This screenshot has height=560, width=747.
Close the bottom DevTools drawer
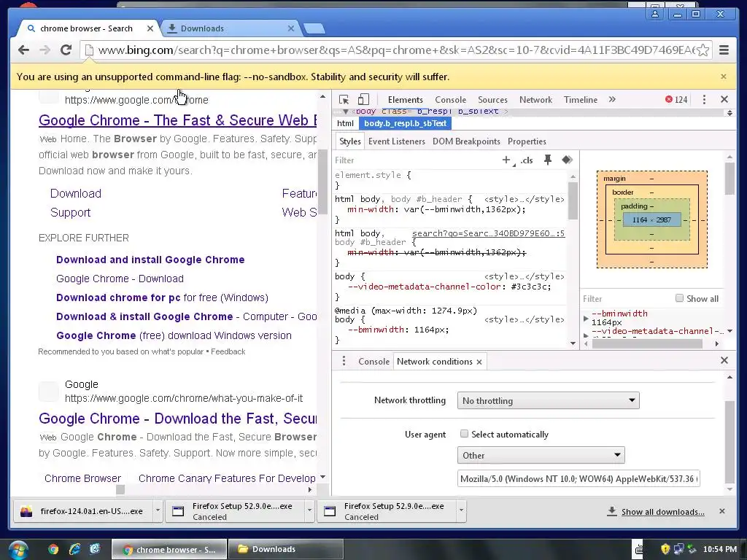pyautogui.click(x=724, y=360)
